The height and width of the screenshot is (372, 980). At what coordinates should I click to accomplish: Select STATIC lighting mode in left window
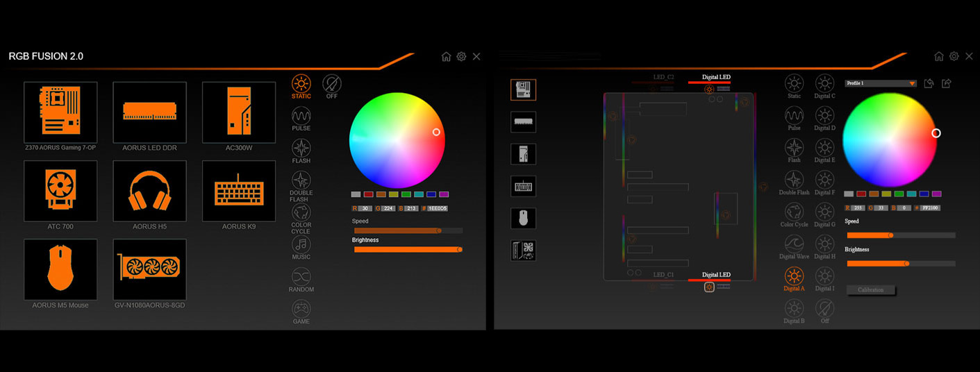(301, 87)
